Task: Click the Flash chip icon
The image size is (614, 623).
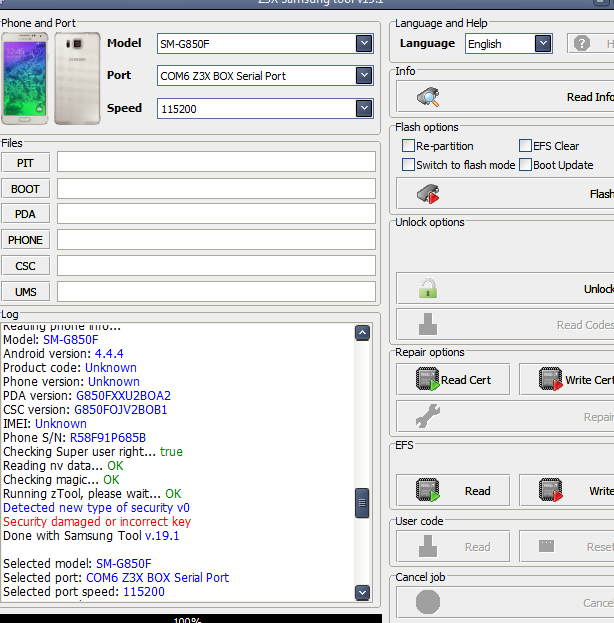Action: [x=428, y=194]
